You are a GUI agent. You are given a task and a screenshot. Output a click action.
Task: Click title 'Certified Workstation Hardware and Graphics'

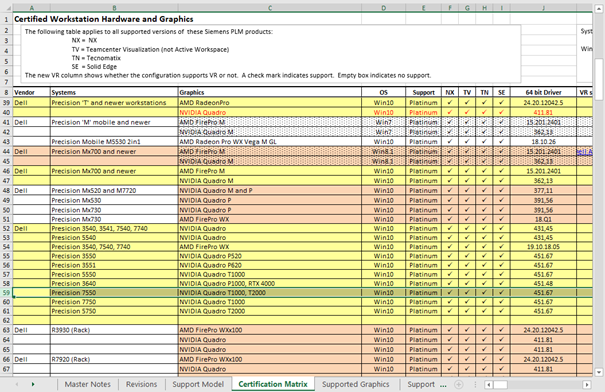coord(104,19)
